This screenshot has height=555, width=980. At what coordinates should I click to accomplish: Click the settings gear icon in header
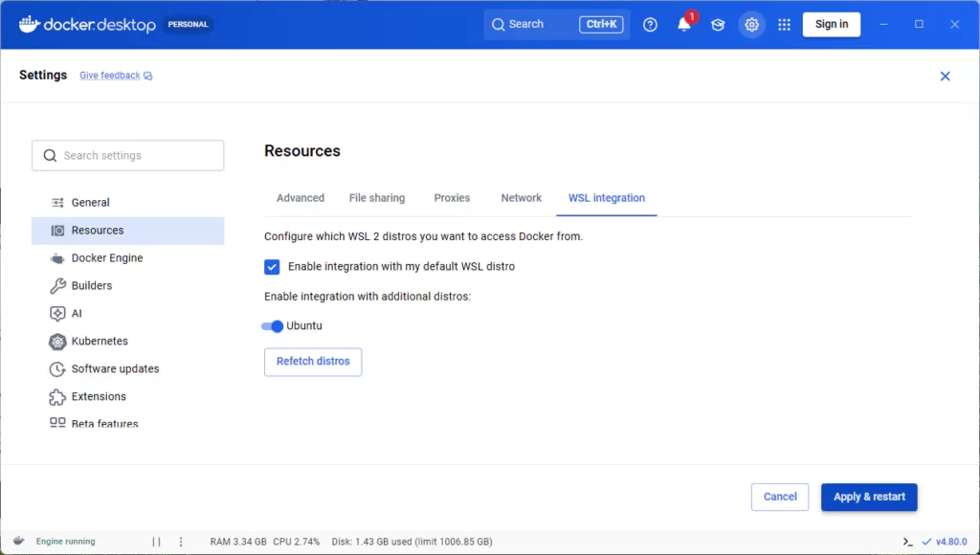coord(751,24)
